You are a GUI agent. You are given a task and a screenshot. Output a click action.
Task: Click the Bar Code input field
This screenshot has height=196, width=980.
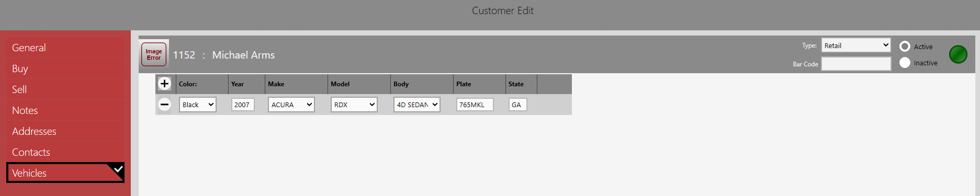(856, 64)
